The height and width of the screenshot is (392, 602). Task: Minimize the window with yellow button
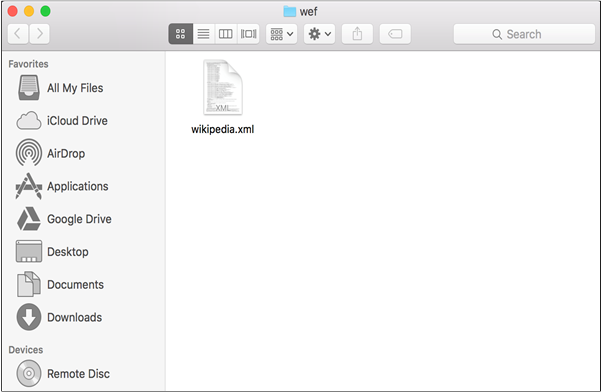pyautogui.click(x=29, y=11)
